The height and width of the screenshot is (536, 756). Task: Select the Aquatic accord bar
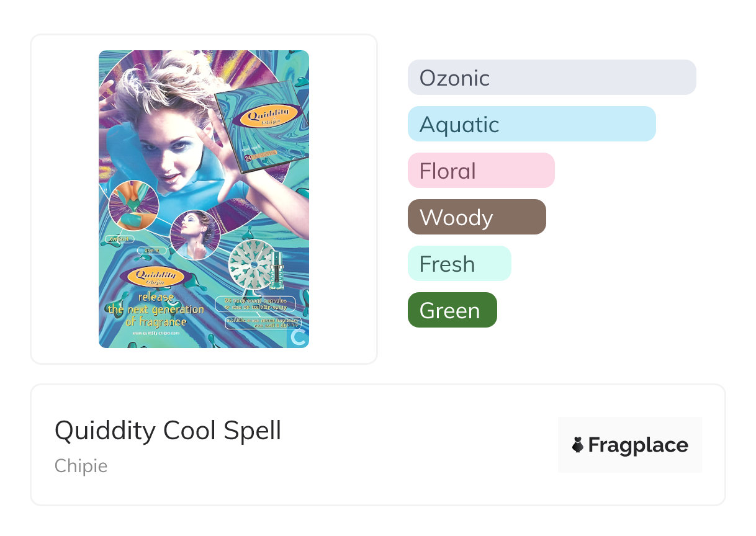[531, 124]
